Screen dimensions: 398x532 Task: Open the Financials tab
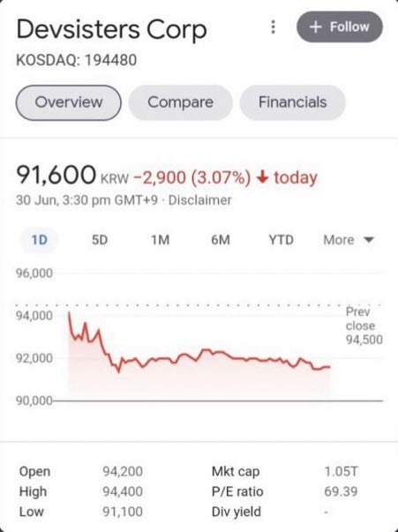292,102
